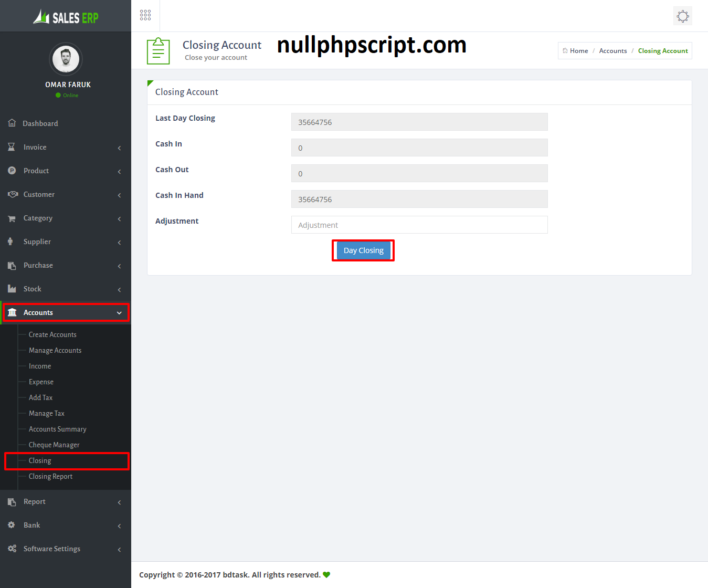Click the Software Settings gears icon
708x588 pixels.
pyautogui.click(x=12, y=549)
